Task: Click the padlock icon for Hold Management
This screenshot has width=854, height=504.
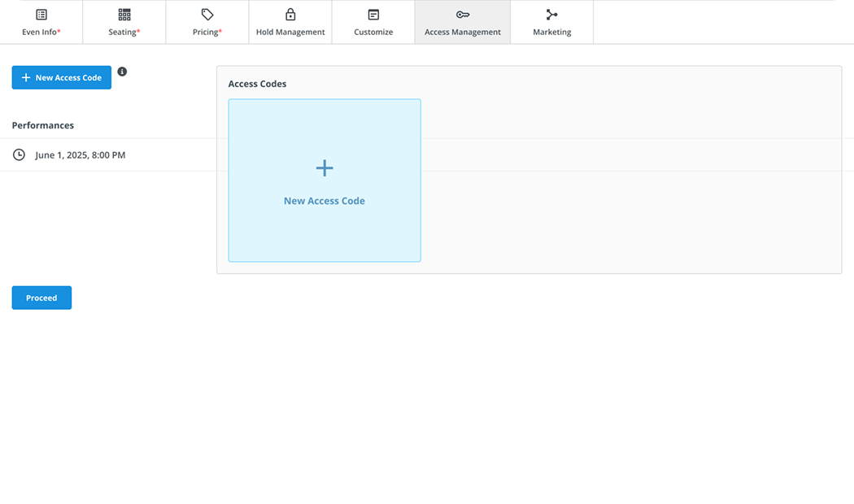Action: point(290,15)
